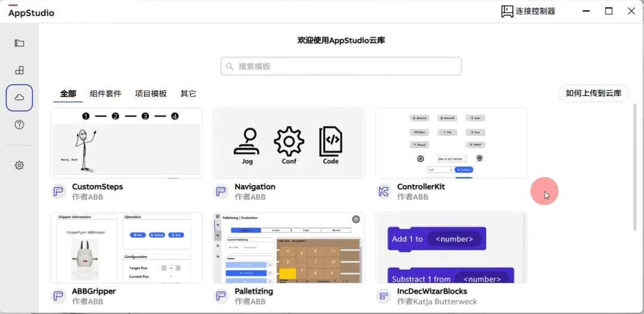Open the ABBGripper template thumbnail
644x314 pixels.
click(x=126, y=248)
